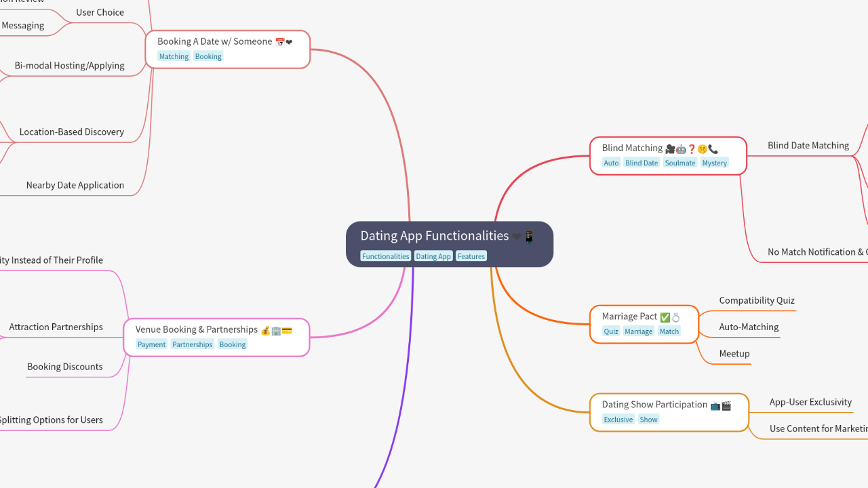Click the emoji icons beside Blind Matching

(x=692, y=148)
